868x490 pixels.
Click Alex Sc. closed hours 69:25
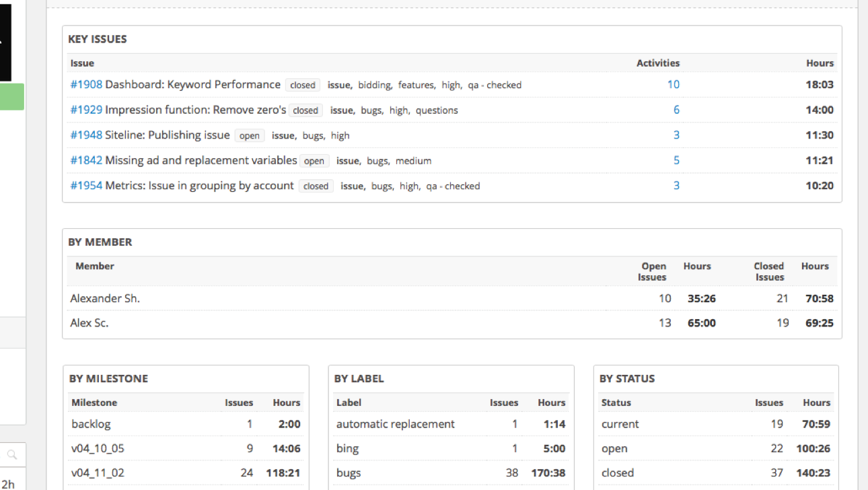(x=820, y=323)
